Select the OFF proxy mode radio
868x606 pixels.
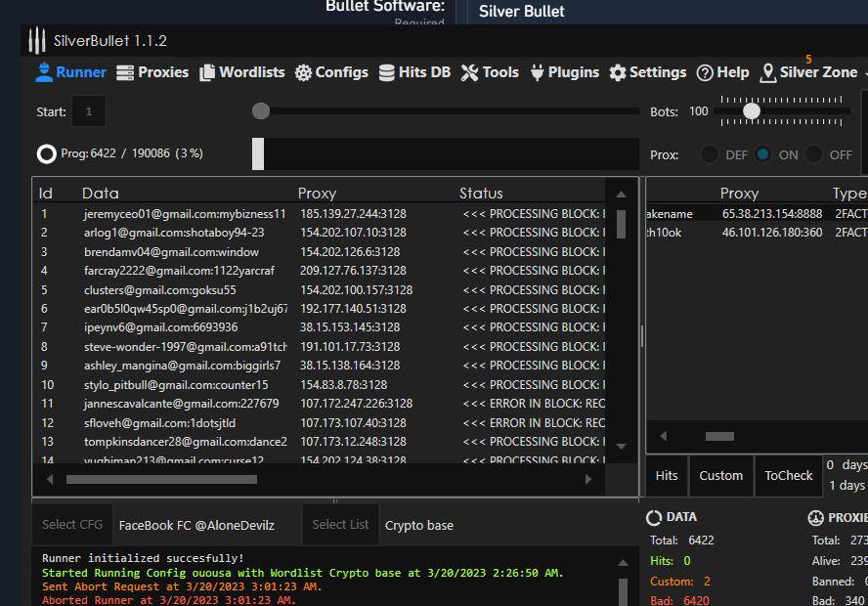click(814, 154)
